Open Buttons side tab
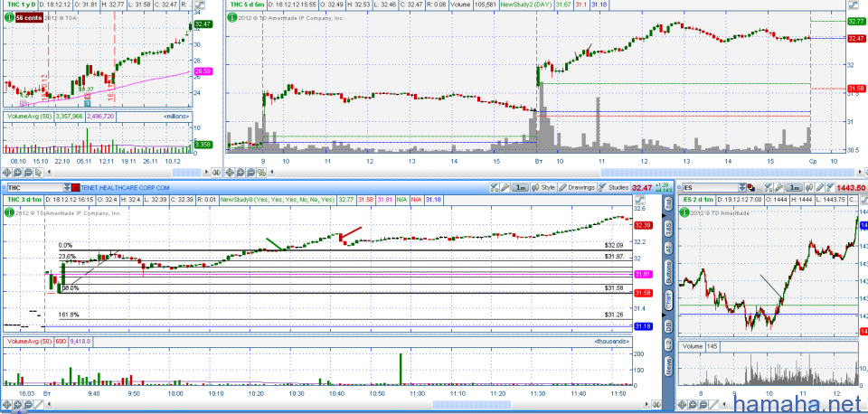Viewport: 868px width, 414px height. [669, 273]
